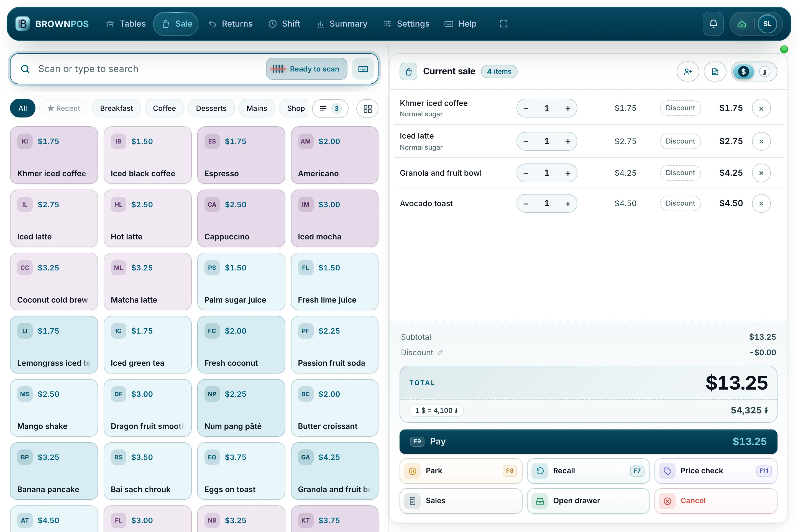Add customer to current sale
The image size is (798, 532).
pos(688,71)
